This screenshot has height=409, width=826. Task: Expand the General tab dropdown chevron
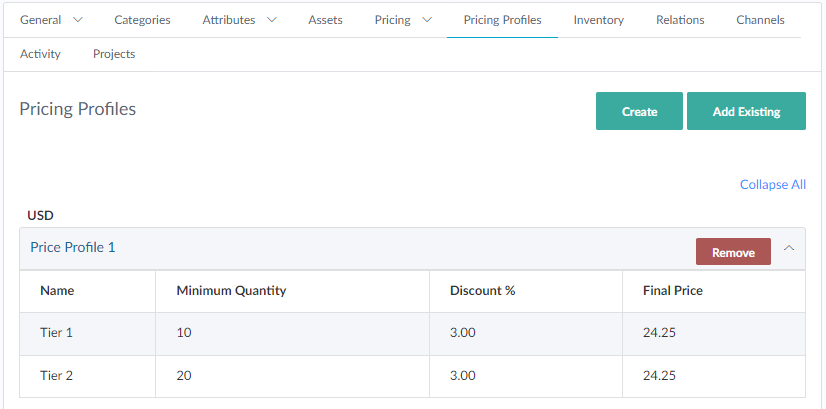[78, 20]
